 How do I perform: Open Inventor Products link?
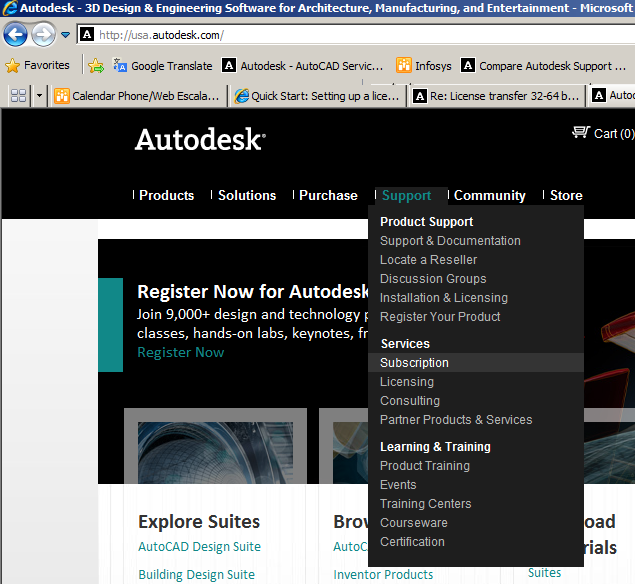coord(383,575)
